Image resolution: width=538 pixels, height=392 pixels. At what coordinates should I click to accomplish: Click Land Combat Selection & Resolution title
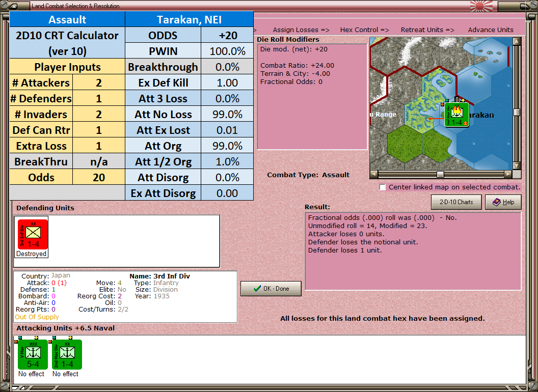75,6
